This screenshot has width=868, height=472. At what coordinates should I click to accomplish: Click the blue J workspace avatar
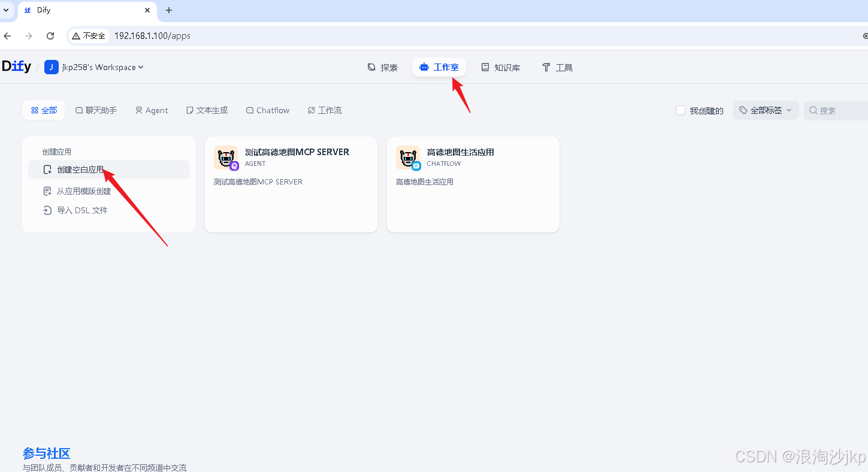(x=52, y=67)
